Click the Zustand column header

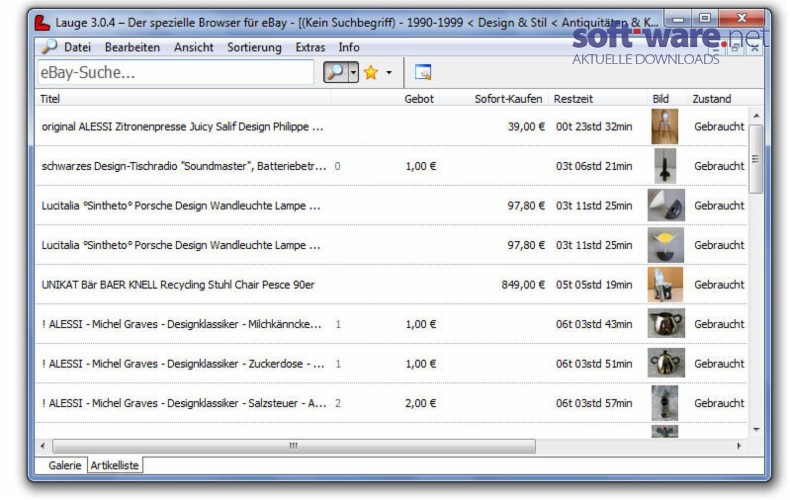tap(712, 99)
